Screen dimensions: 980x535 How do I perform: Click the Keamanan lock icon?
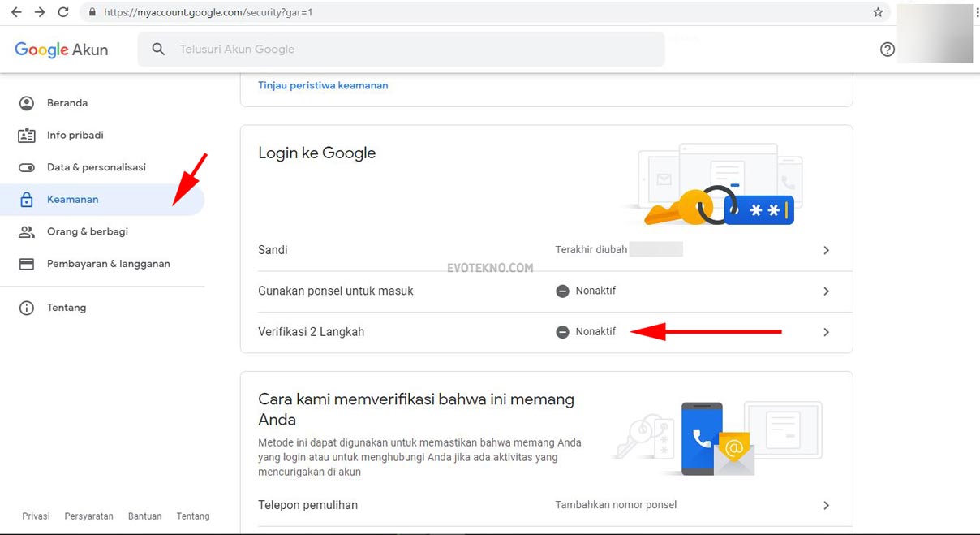point(27,200)
